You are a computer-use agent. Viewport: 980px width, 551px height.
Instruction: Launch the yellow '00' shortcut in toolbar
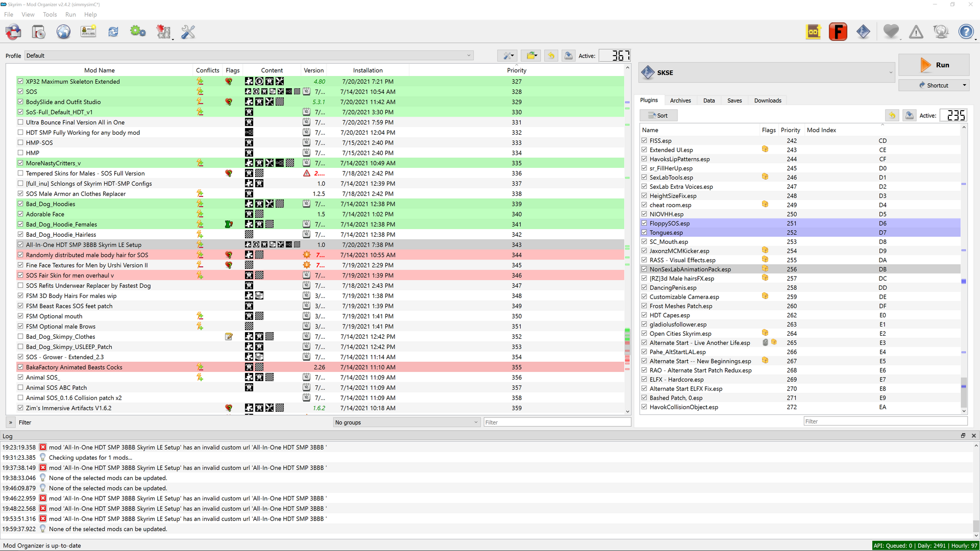813,32
